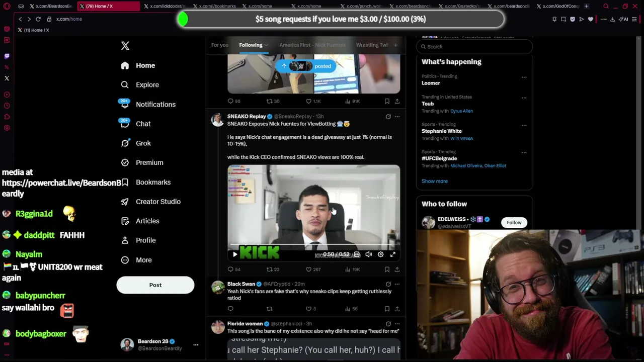The image size is (644, 362).
Task: Open account menu dots beside Beardson 28
Action: click(196, 345)
